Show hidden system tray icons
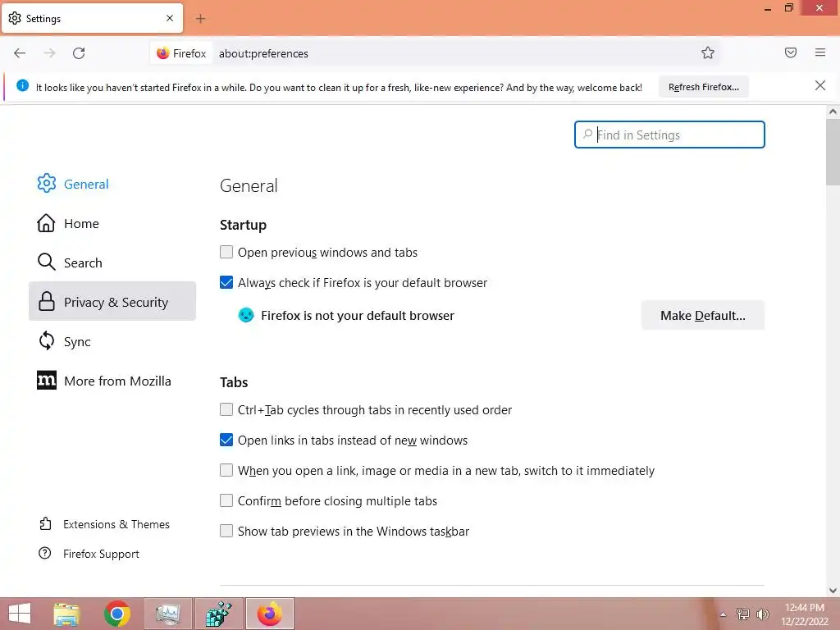The image size is (840, 630). coord(723,614)
